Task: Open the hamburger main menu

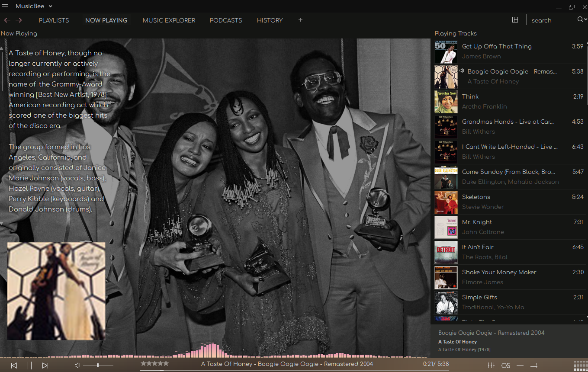Action: coord(5,6)
